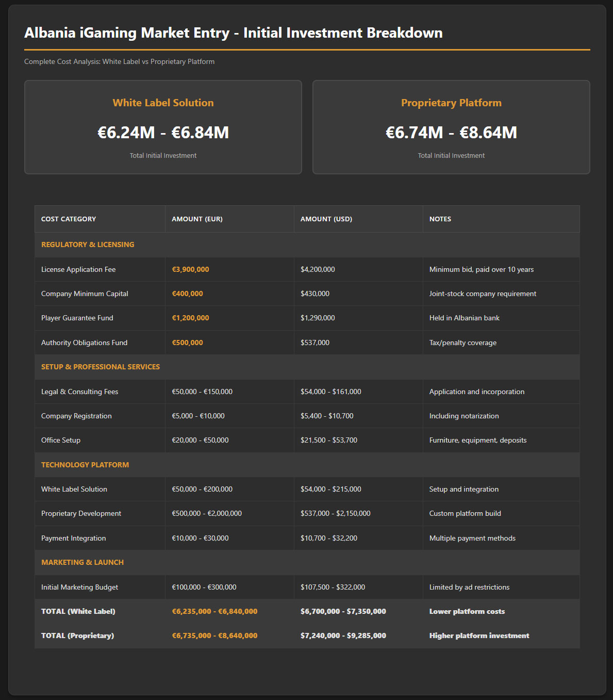Select the License Application Fee row label
Screen dimensions: 613x700
coord(78,269)
